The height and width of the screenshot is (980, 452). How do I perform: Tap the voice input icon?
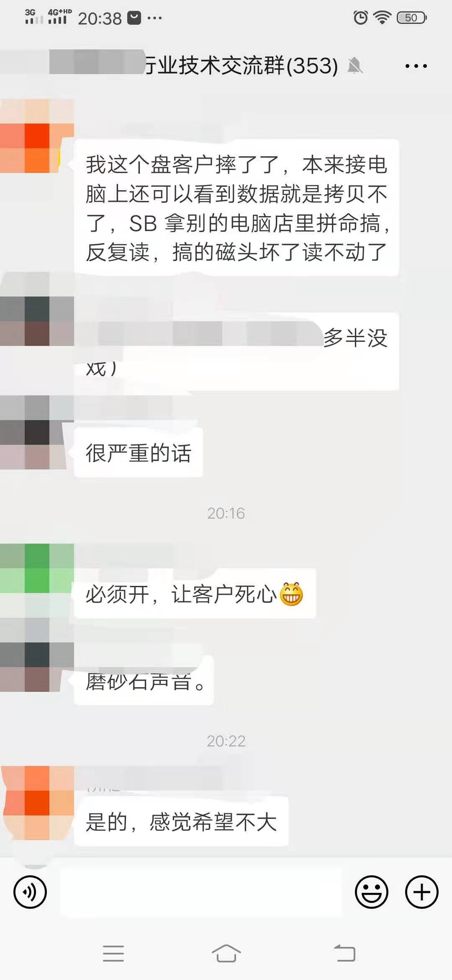[x=30, y=892]
